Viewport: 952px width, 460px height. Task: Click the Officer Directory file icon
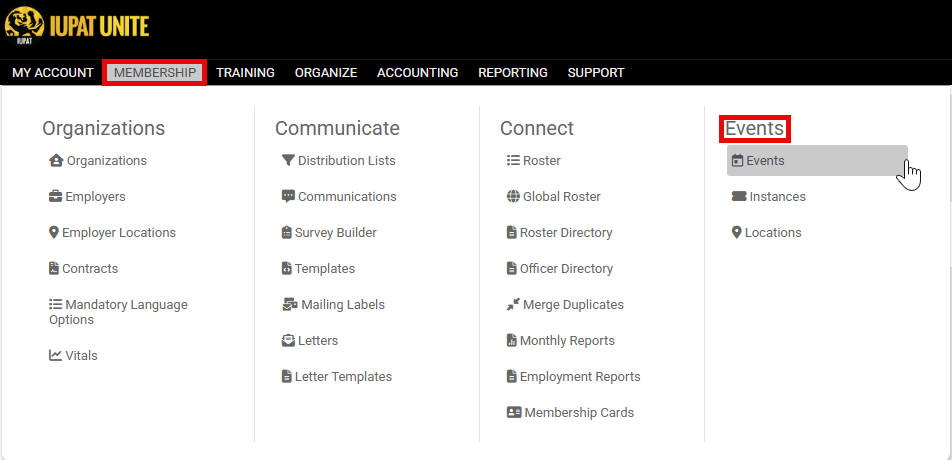(512, 268)
